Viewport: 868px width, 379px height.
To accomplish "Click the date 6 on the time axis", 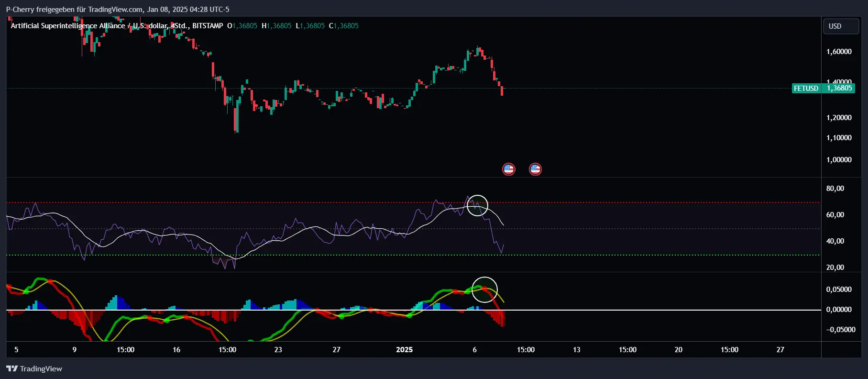I will point(474,350).
